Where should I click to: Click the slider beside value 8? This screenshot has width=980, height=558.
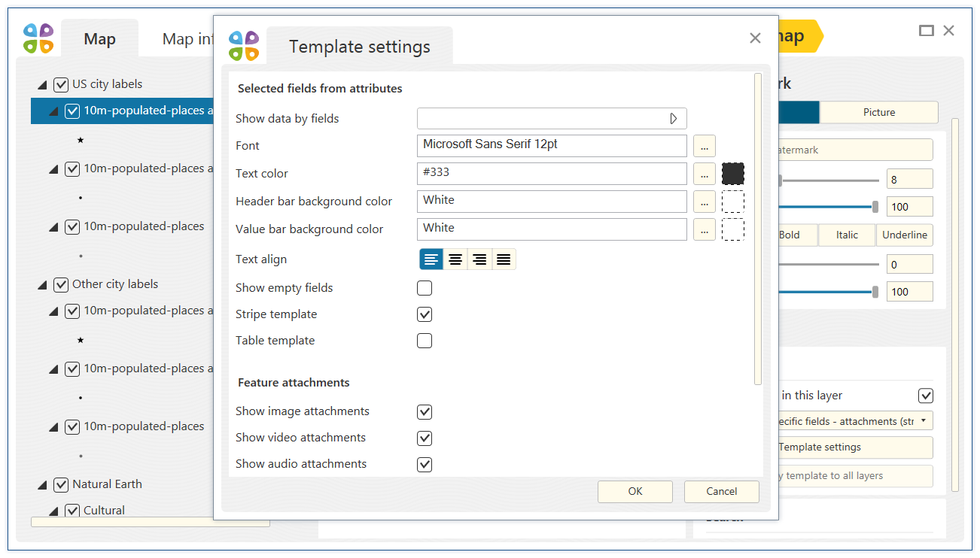tap(828, 180)
